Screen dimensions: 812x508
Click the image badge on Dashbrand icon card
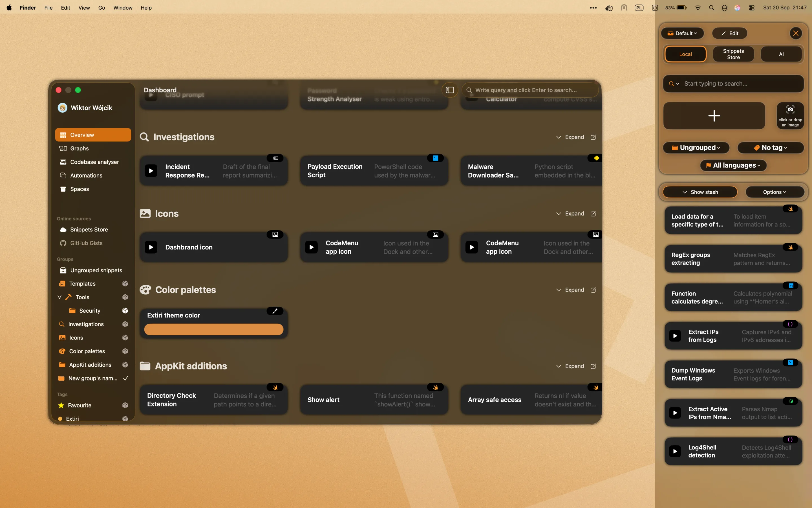tap(275, 235)
